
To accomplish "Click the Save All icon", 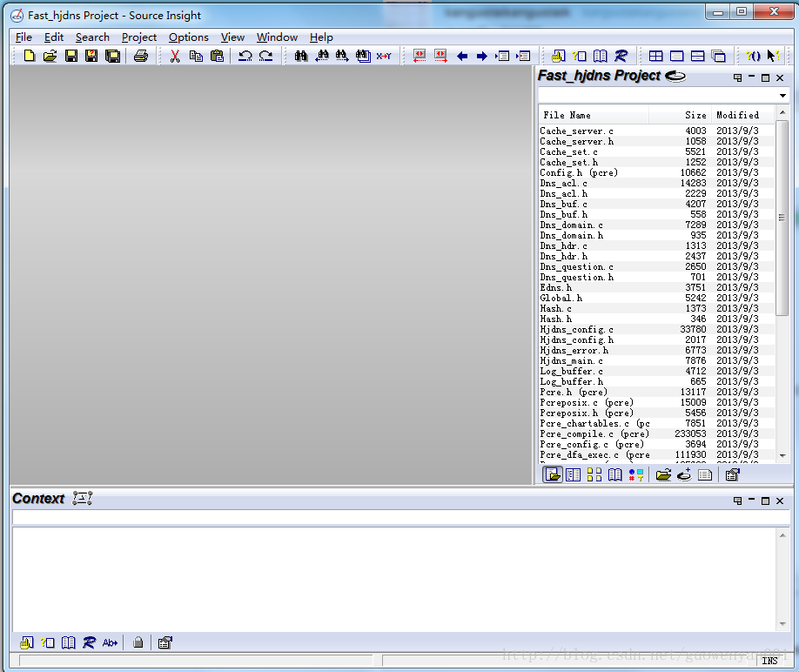I will click(x=112, y=56).
